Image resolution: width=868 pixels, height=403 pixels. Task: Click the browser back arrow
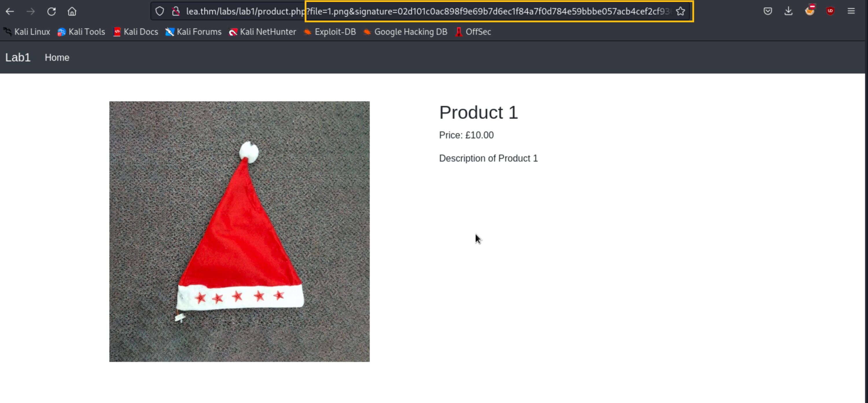pos(10,12)
